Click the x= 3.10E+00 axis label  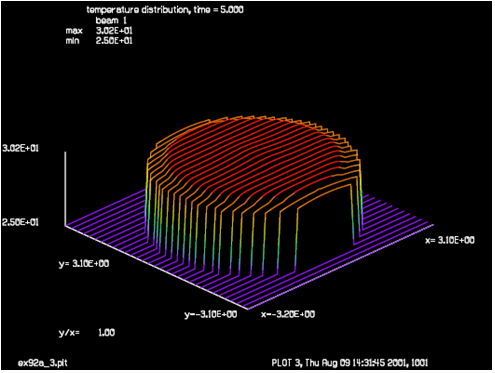pos(450,240)
